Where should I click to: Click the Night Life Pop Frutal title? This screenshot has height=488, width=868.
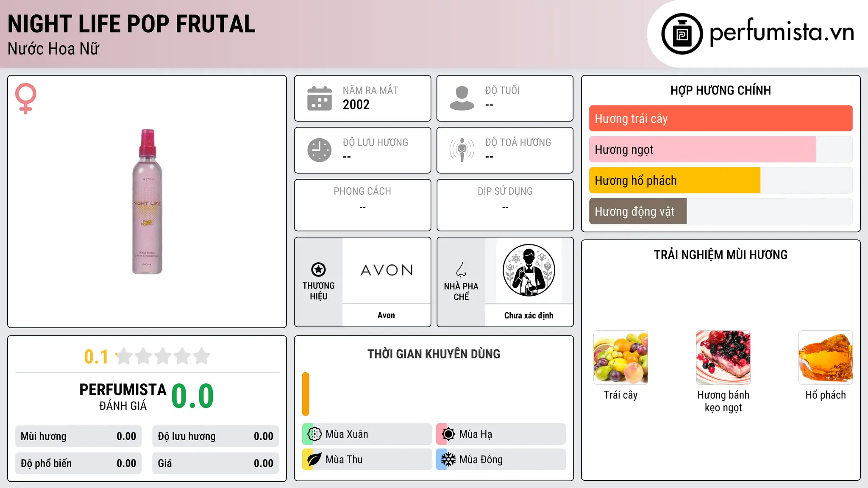point(131,24)
